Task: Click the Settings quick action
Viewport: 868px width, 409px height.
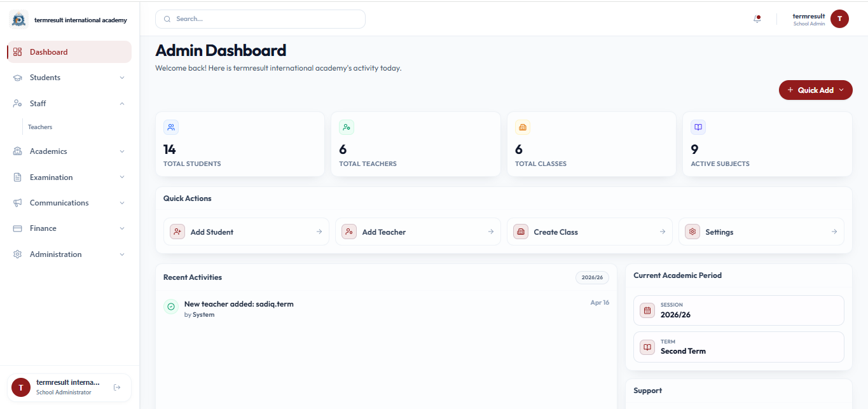Action: (x=761, y=232)
